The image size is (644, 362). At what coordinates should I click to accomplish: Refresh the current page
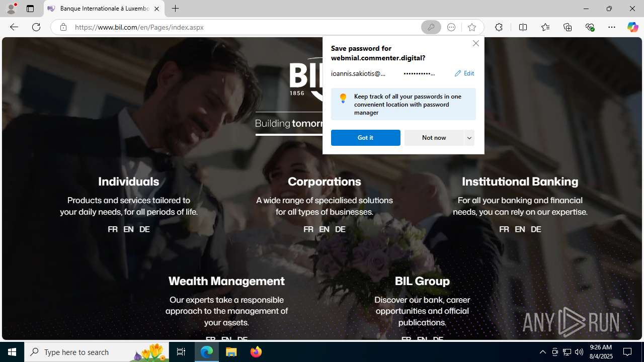36,27
